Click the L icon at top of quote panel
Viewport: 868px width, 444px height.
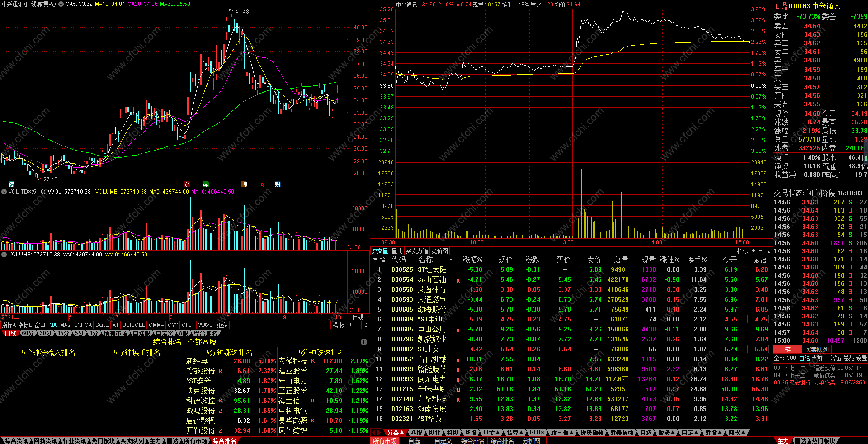coord(778,6)
